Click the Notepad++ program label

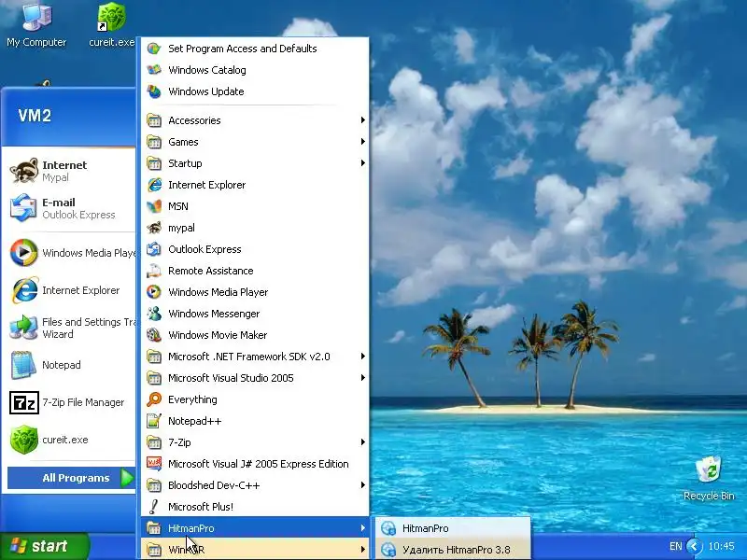point(195,421)
